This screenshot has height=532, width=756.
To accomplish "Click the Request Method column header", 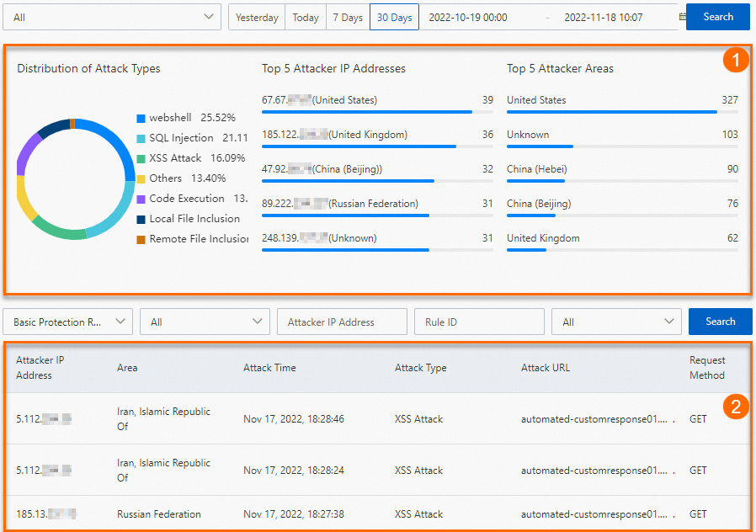I will coord(707,368).
